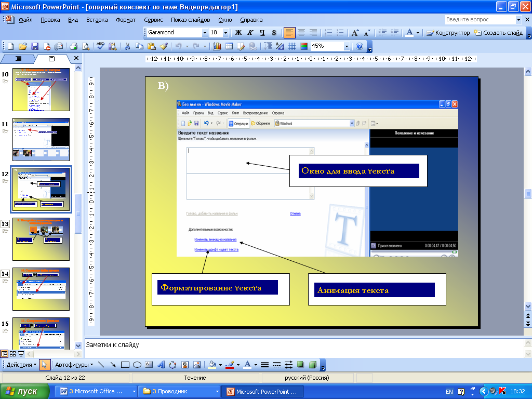This screenshot has width=532, height=399.
Task: Click the Создать слайд button
Action: pos(499,33)
